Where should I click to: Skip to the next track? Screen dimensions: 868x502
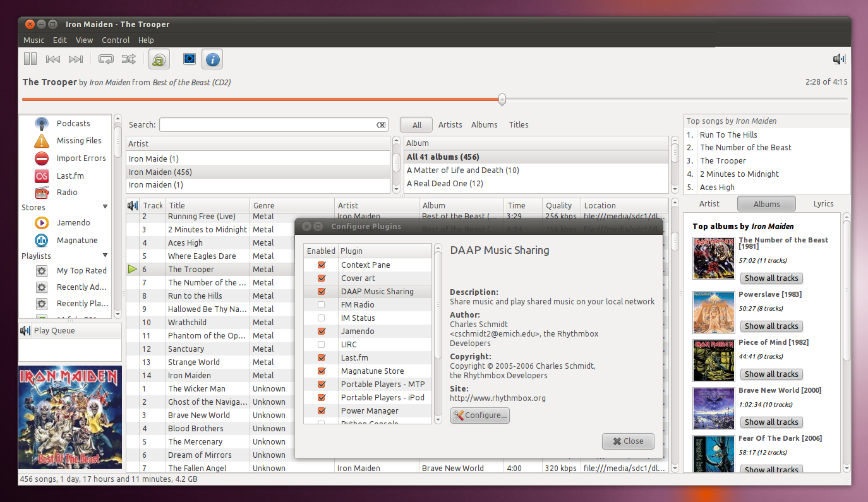[x=76, y=59]
